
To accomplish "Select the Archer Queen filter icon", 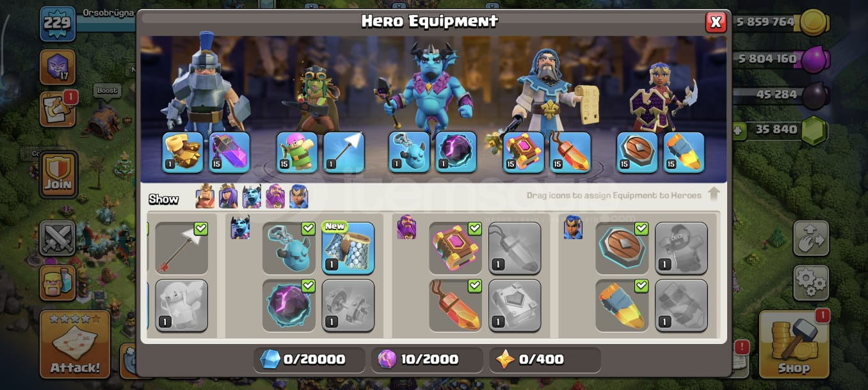I will [x=229, y=196].
